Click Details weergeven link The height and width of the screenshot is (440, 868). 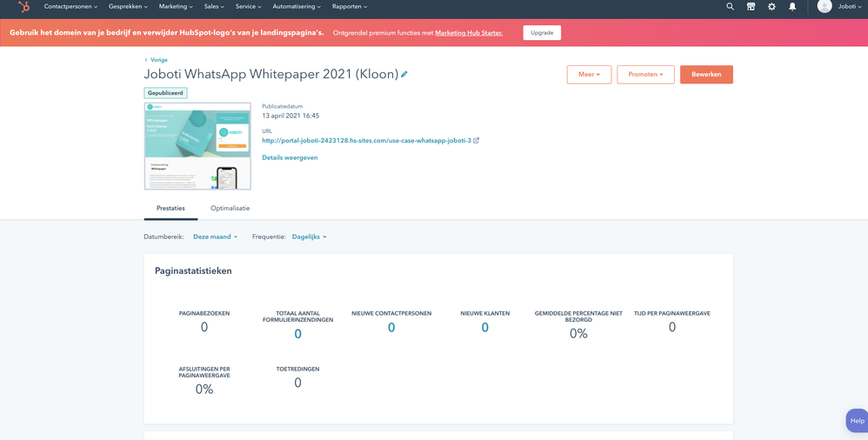pyautogui.click(x=290, y=157)
